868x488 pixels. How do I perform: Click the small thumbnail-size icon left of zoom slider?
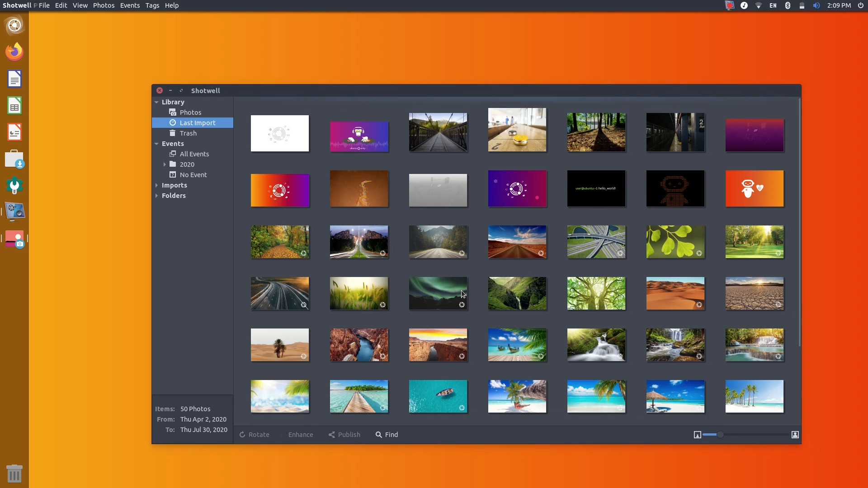[x=697, y=434]
